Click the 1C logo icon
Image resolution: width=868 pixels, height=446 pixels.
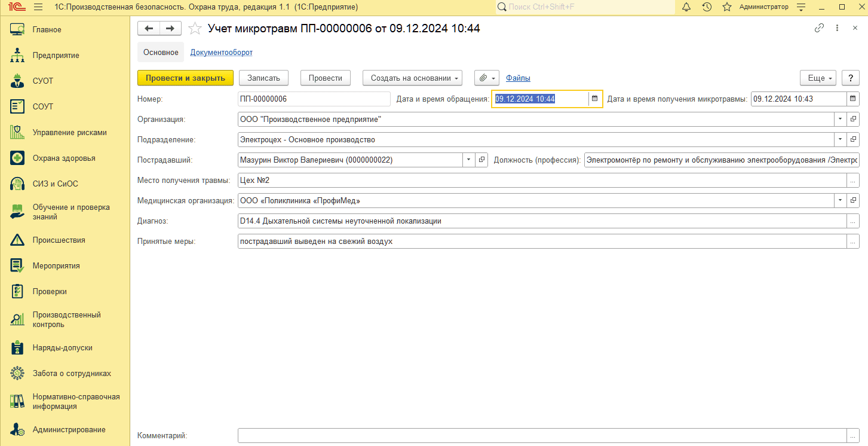[16, 7]
